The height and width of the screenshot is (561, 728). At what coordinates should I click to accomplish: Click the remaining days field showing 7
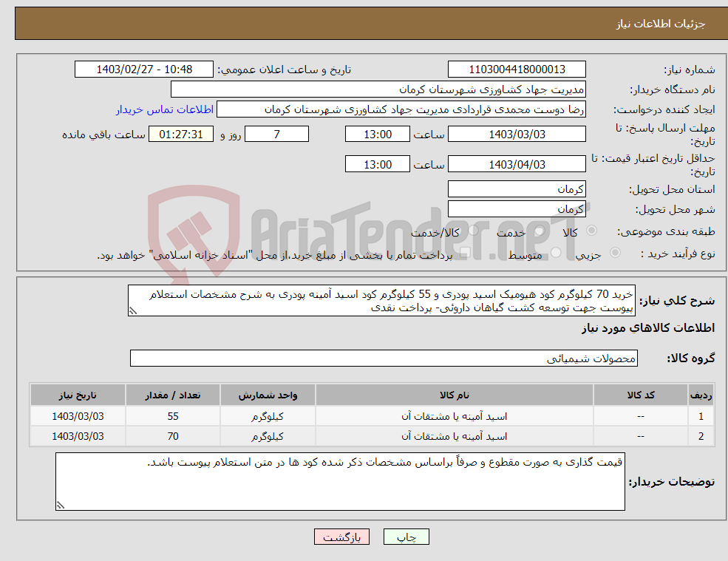(276, 135)
